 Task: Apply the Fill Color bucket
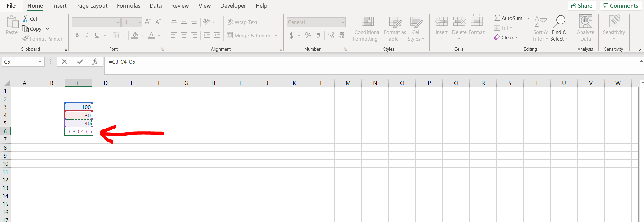(x=135, y=35)
